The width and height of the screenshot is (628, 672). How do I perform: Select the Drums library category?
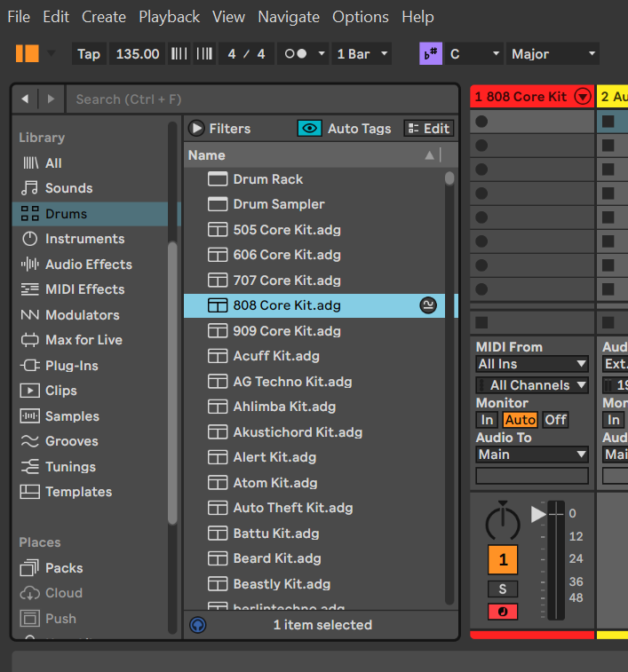coord(90,214)
